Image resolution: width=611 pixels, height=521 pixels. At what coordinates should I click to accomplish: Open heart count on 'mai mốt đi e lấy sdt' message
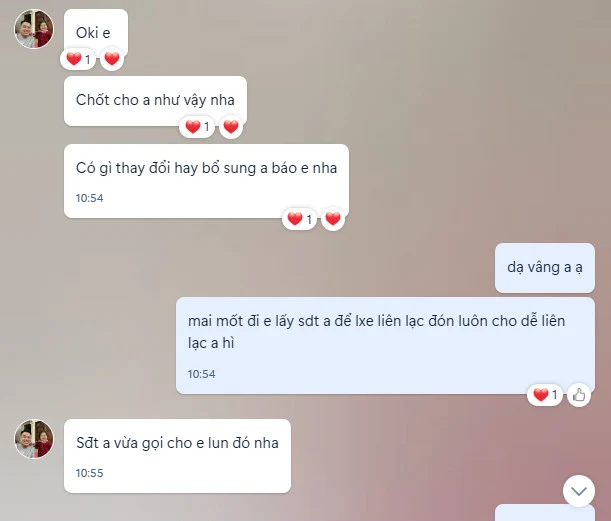(545, 395)
